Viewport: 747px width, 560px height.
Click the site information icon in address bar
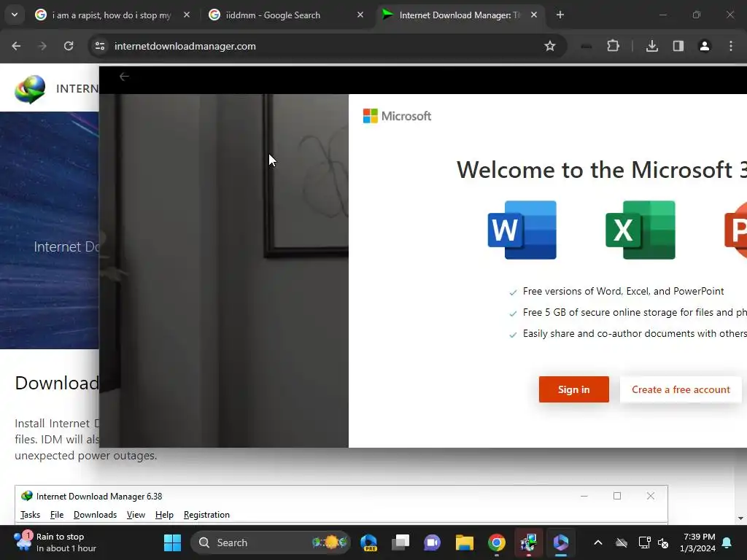pyautogui.click(x=100, y=46)
